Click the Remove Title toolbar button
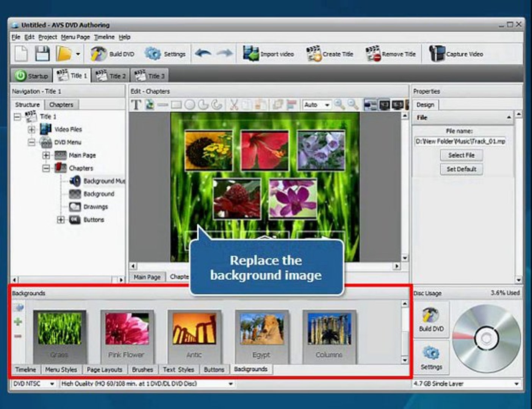The image size is (532, 409). pyautogui.click(x=390, y=54)
